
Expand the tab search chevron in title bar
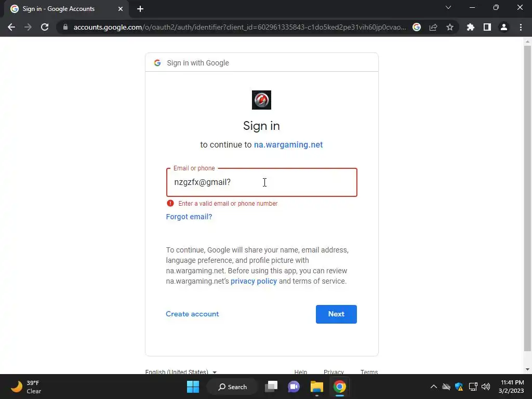(448, 7)
